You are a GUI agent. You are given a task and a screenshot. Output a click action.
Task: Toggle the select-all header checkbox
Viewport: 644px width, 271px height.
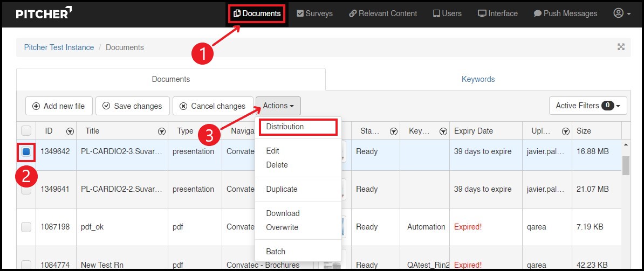coord(26,131)
